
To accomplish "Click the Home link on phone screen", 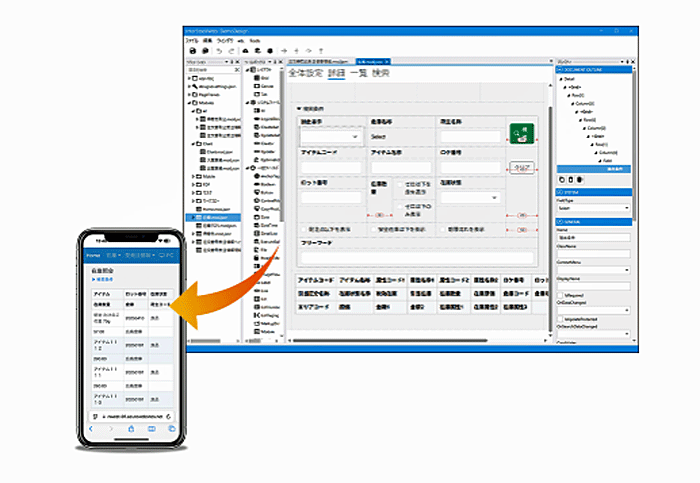I will (x=92, y=256).
